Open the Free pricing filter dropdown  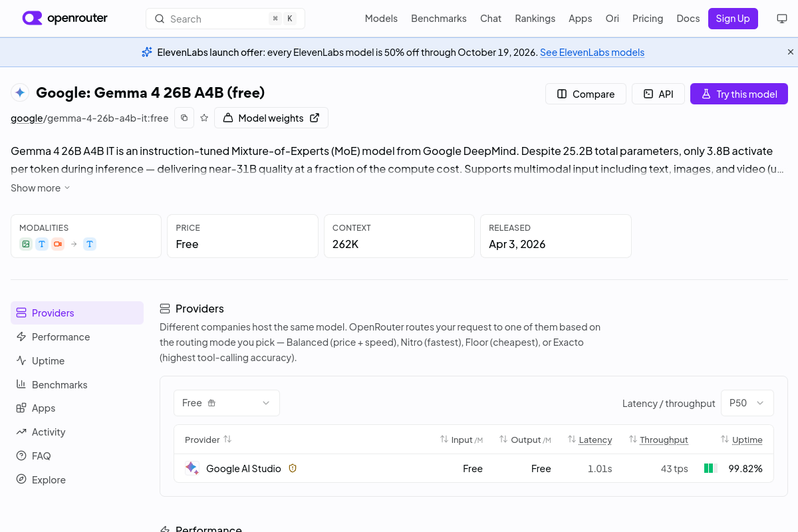(227, 403)
